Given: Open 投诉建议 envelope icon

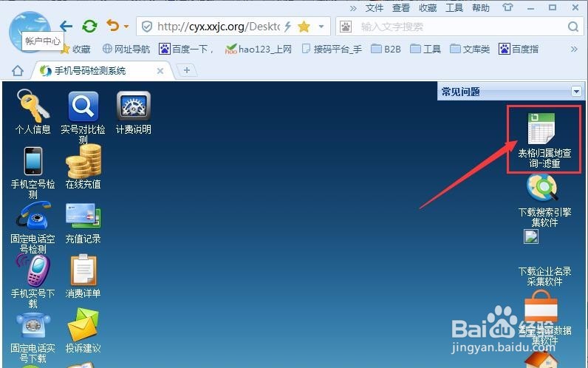Looking at the screenshot, I should pos(83,325).
